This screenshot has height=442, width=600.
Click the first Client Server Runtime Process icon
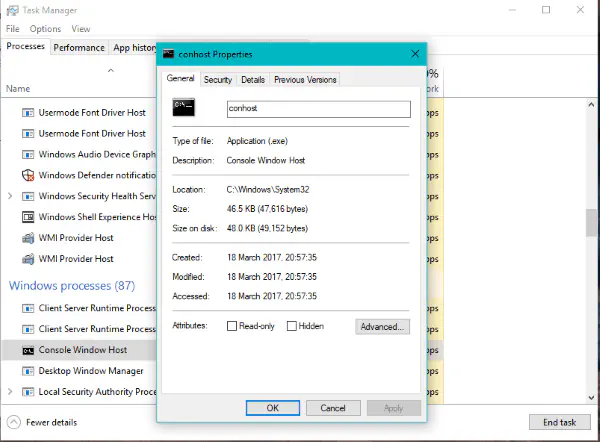pyautogui.click(x=28, y=308)
